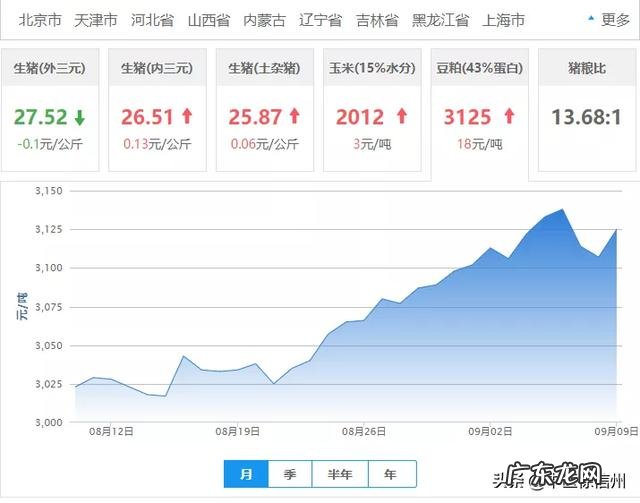
Task: Click the 08月26日 axis label
Action: 364,432
